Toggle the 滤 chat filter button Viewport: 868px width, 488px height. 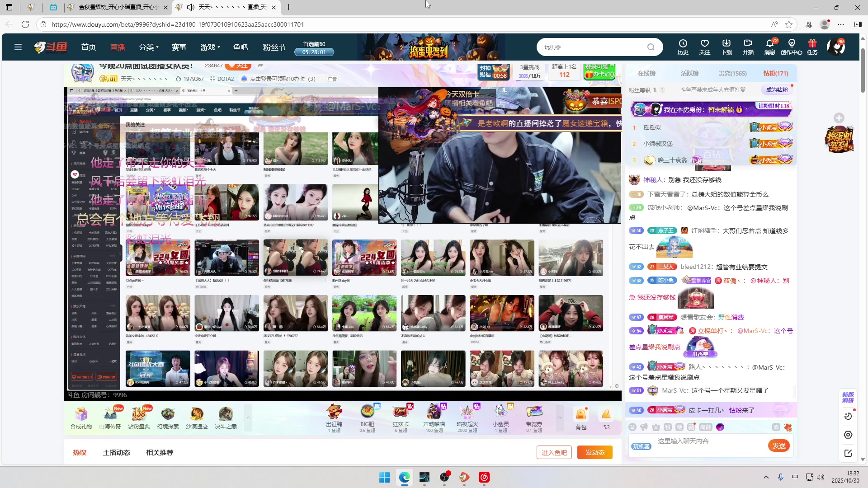pyautogui.click(x=776, y=427)
